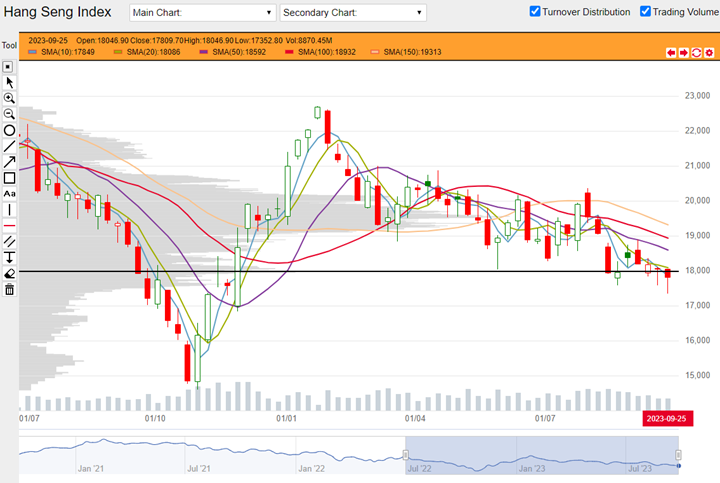Toggle the Trading Volume checkbox

(x=646, y=11)
